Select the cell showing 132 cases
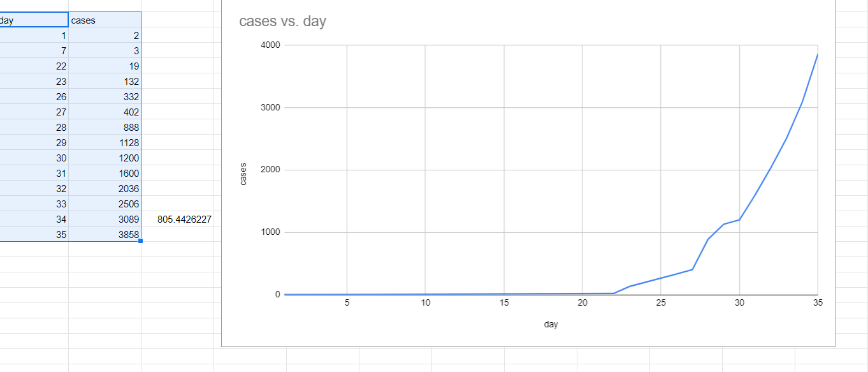 (105, 81)
